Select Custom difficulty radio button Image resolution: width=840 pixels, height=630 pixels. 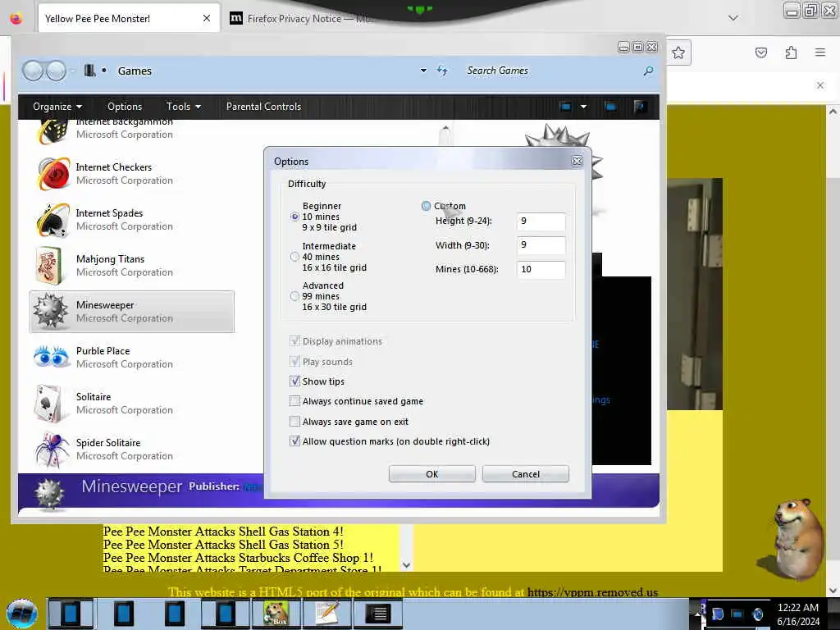[426, 206]
